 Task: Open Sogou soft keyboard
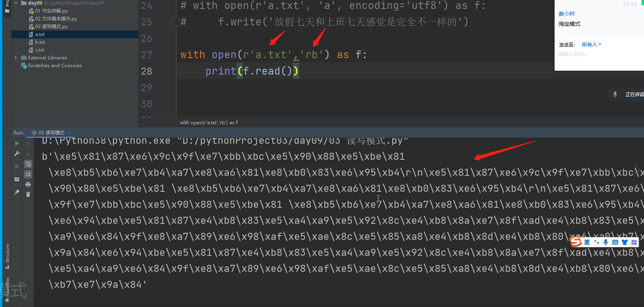(615, 242)
